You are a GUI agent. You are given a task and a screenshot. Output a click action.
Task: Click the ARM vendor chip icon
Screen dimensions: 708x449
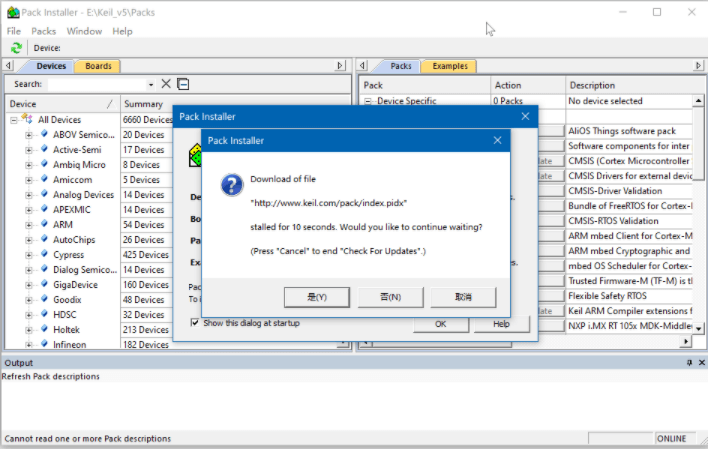pos(43,224)
